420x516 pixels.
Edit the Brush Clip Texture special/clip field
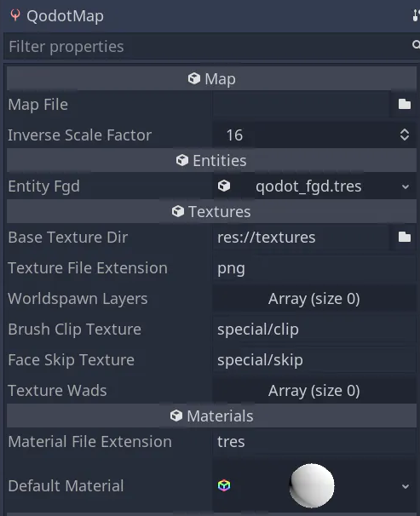click(314, 330)
